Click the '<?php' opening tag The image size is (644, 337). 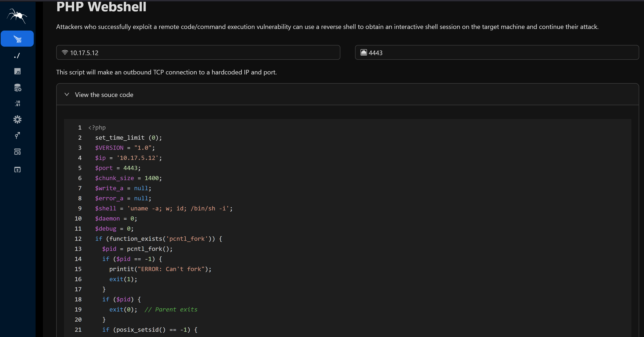[x=97, y=127]
